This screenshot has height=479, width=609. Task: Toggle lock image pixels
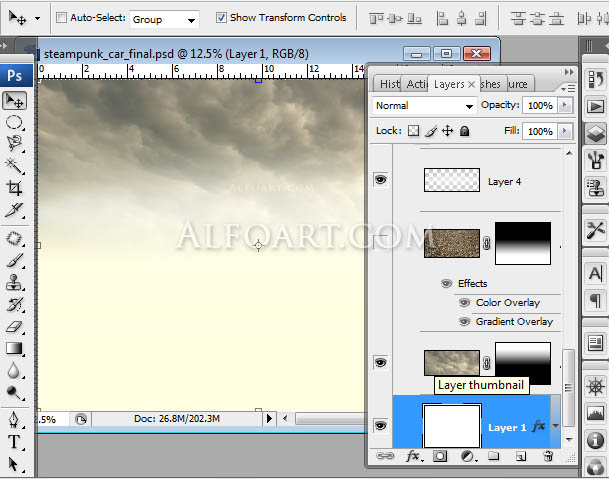coord(430,131)
